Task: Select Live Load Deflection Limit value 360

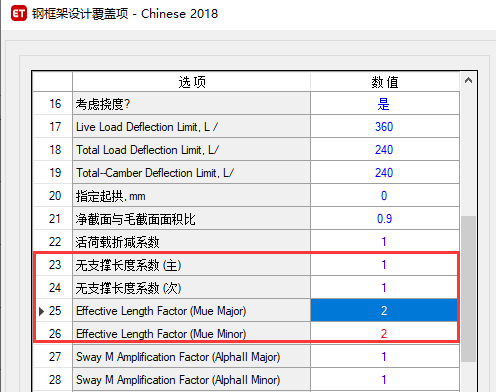Action: pyautogui.click(x=385, y=127)
